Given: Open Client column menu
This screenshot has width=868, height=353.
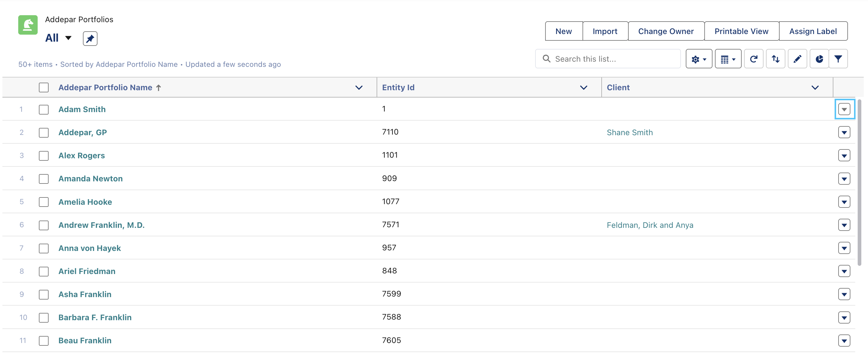Looking at the screenshot, I should pos(815,88).
